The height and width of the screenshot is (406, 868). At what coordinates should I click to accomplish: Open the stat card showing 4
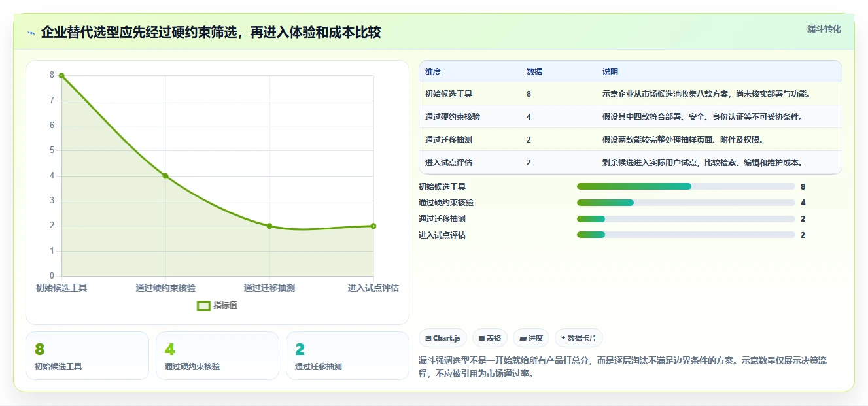[x=217, y=356]
